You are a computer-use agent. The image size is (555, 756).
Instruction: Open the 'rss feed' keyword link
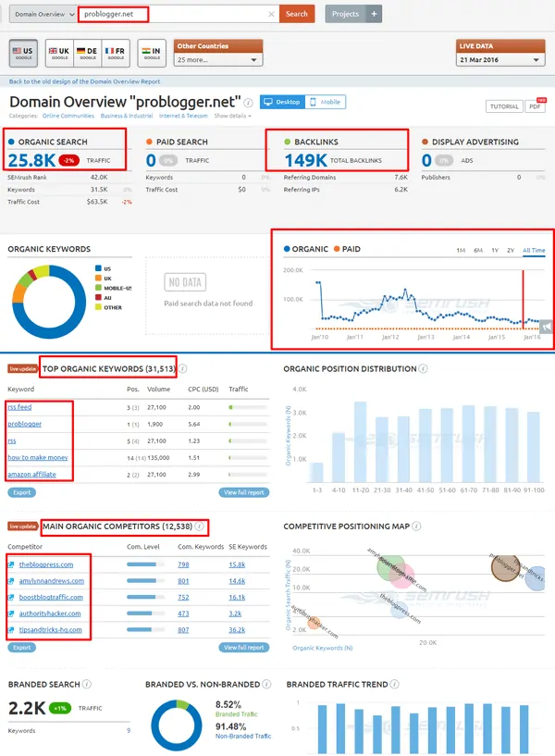(19, 407)
